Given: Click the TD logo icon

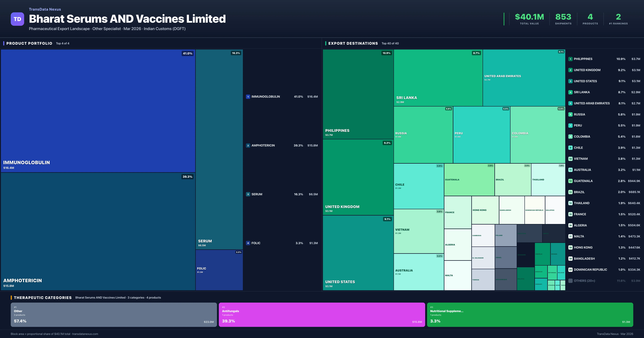Looking at the screenshot, I should 17,19.
